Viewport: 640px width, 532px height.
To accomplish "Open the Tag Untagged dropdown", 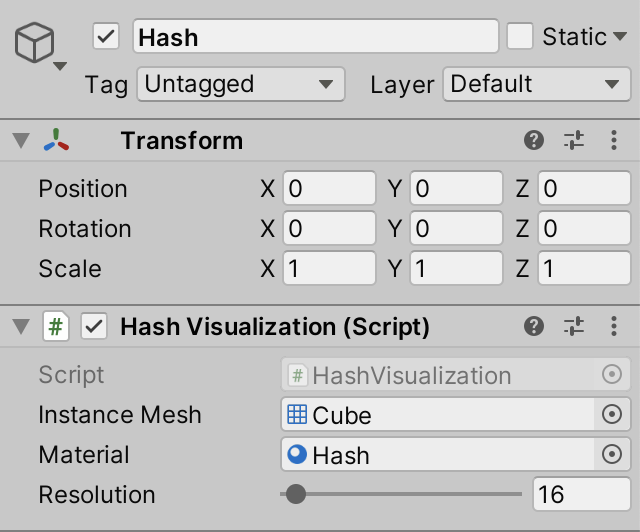I will (241, 85).
